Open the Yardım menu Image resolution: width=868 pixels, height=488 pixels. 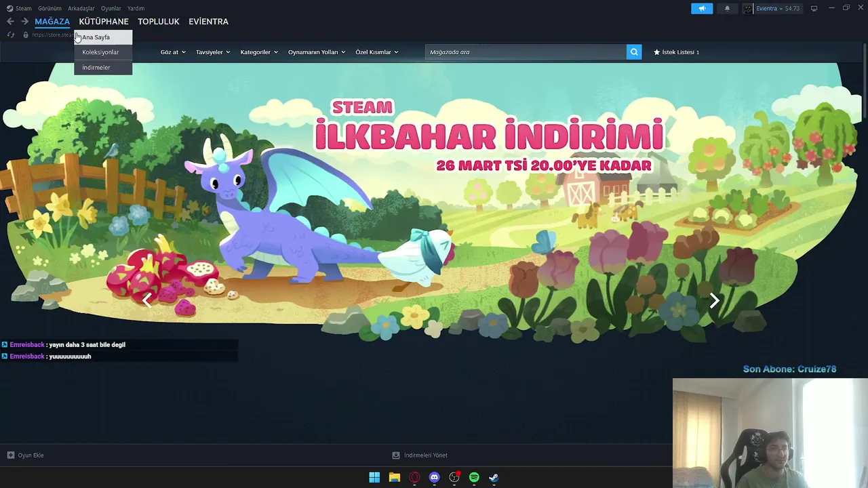click(136, 8)
